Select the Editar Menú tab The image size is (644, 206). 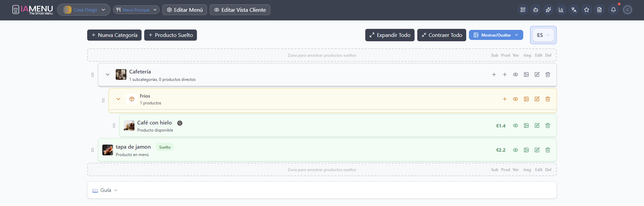(x=184, y=10)
